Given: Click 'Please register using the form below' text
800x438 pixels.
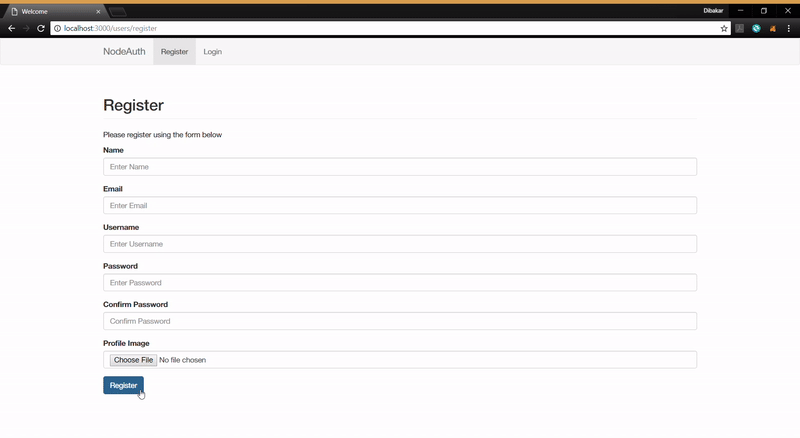Looking at the screenshot, I should point(162,135).
